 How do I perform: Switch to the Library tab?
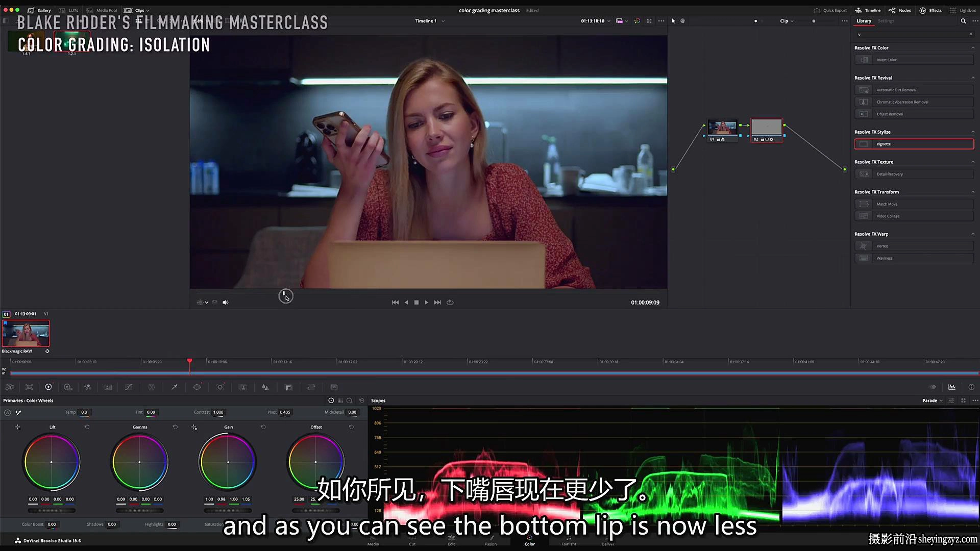click(x=864, y=21)
